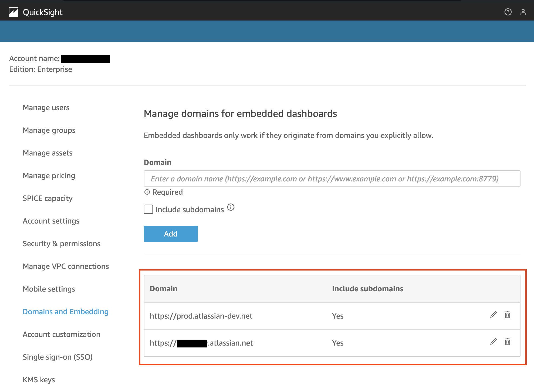The image size is (534, 392).
Task: Click the redacted atlassian.net domain cell
Action: pyautogui.click(x=201, y=343)
